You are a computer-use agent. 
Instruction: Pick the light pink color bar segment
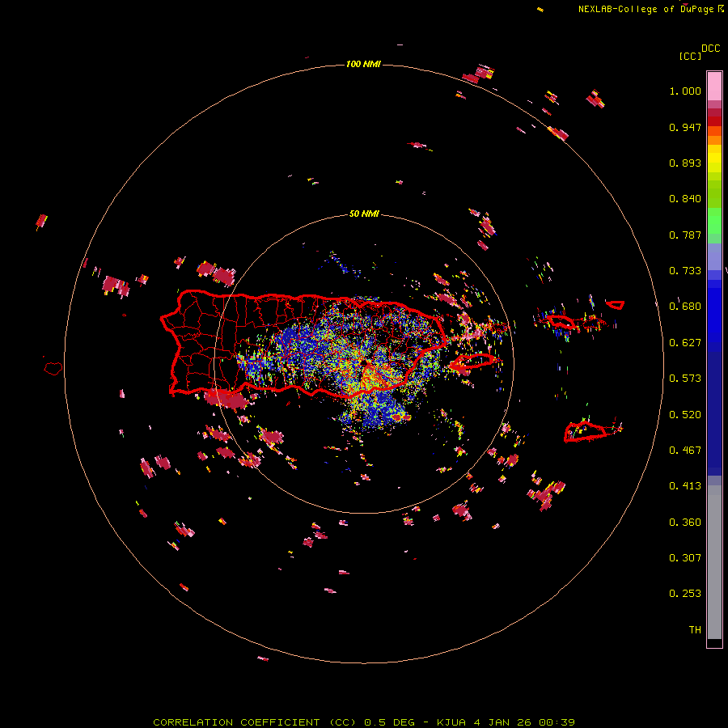[x=714, y=87]
